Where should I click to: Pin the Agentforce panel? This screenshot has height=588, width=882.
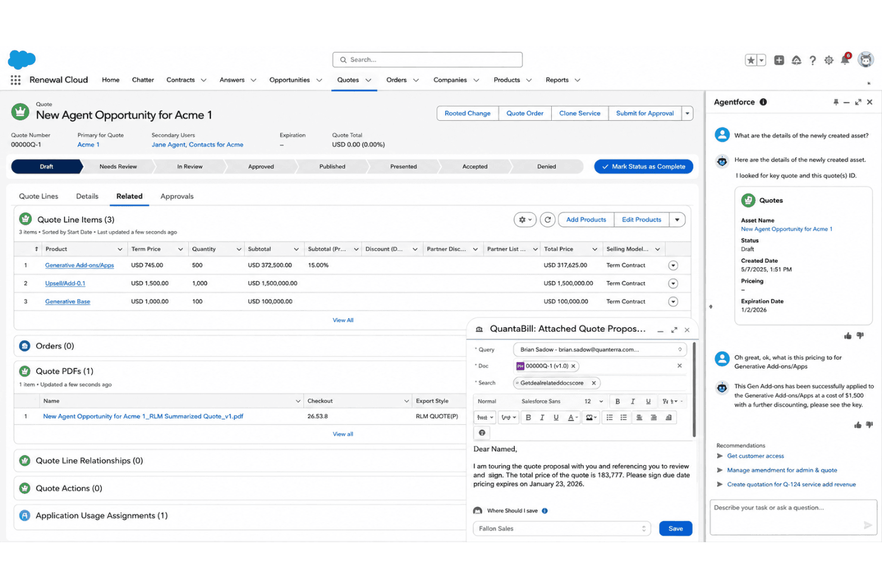point(836,102)
